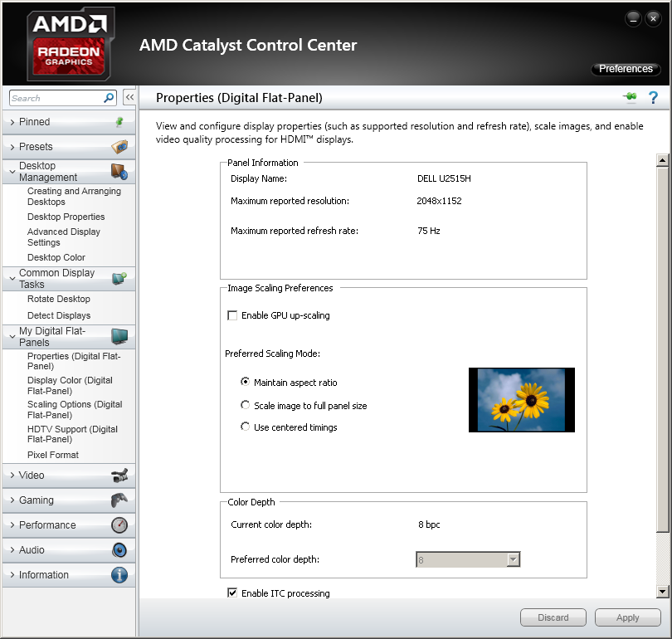672x639 pixels.
Task: Click the 8 bpc current color depth value
Action: point(429,524)
